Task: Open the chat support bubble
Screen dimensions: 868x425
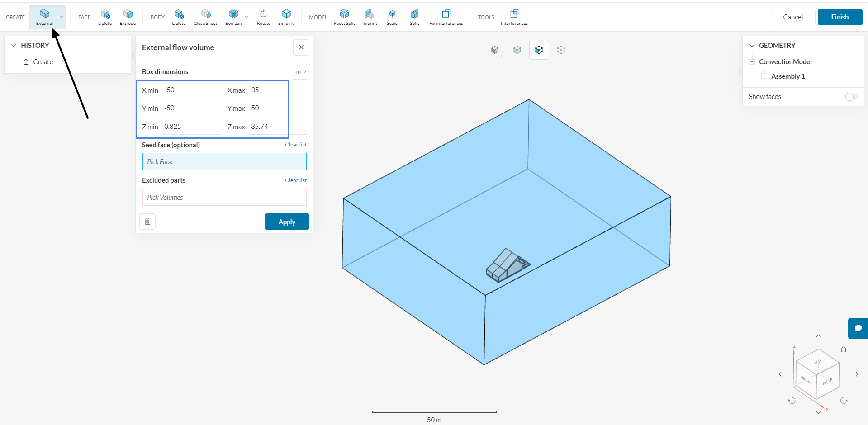Action: coord(858,328)
